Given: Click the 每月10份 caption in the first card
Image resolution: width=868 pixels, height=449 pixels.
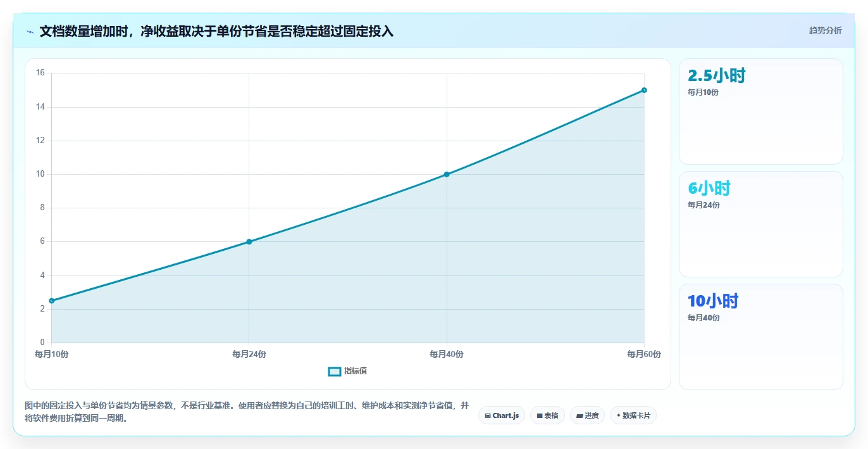Looking at the screenshot, I should (704, 92).
